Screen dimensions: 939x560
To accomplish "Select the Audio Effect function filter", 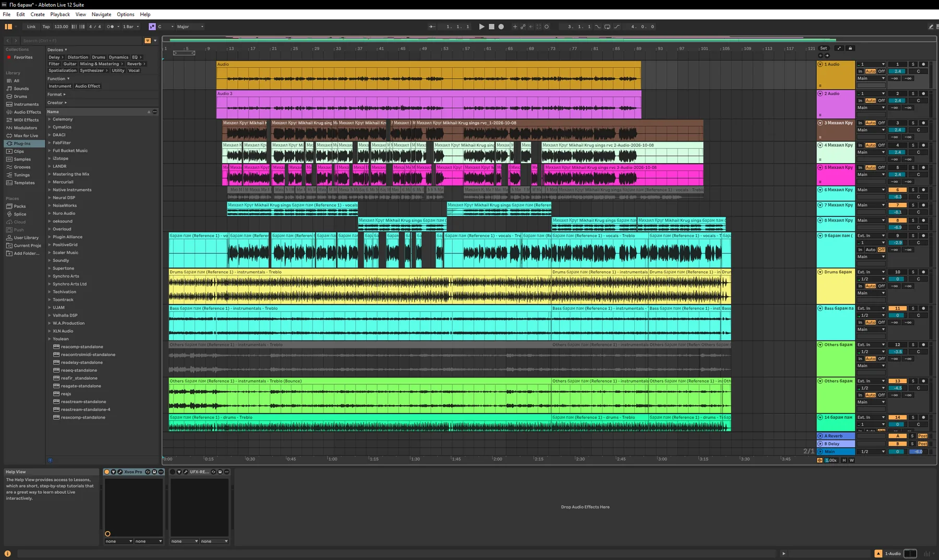I will click(87, 86).
